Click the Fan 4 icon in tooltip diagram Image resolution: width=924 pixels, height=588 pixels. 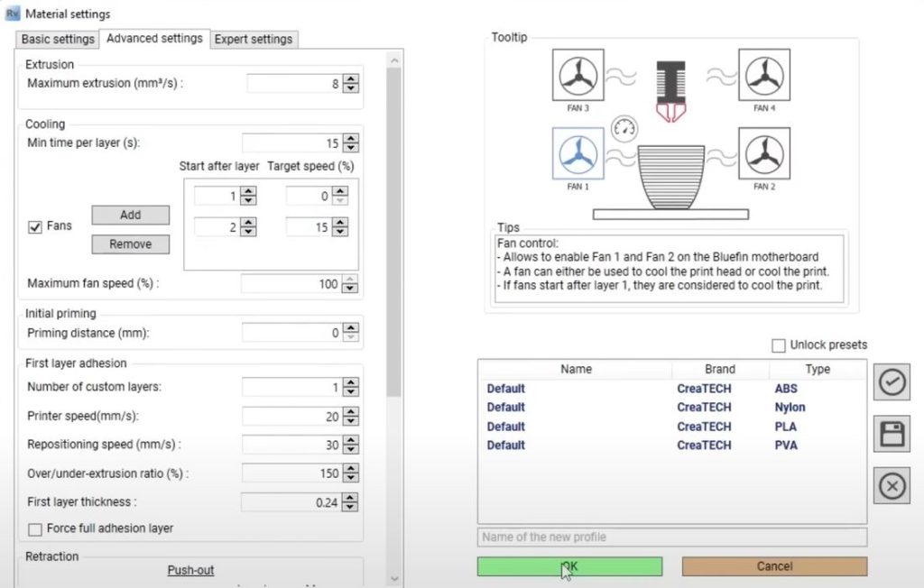764,75
